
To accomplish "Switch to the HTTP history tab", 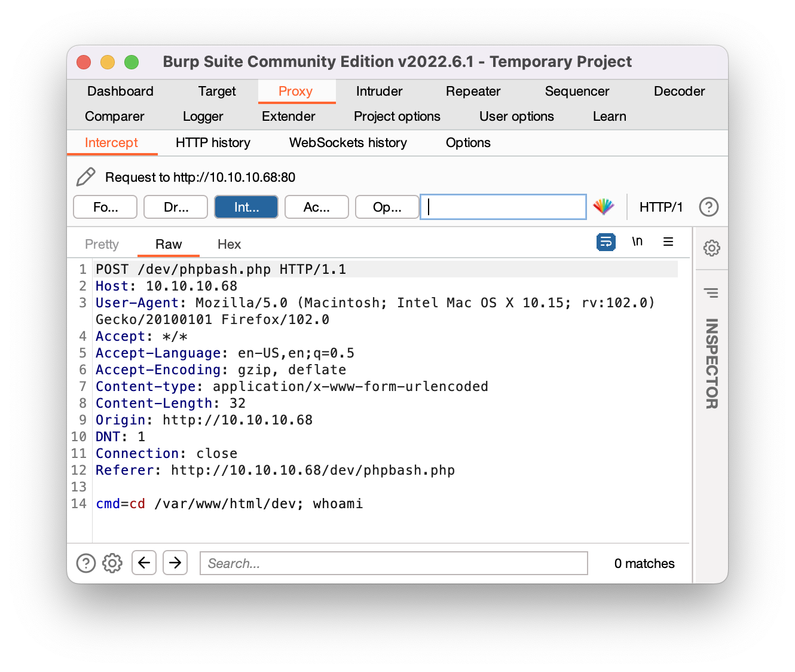I will (213, 143).
